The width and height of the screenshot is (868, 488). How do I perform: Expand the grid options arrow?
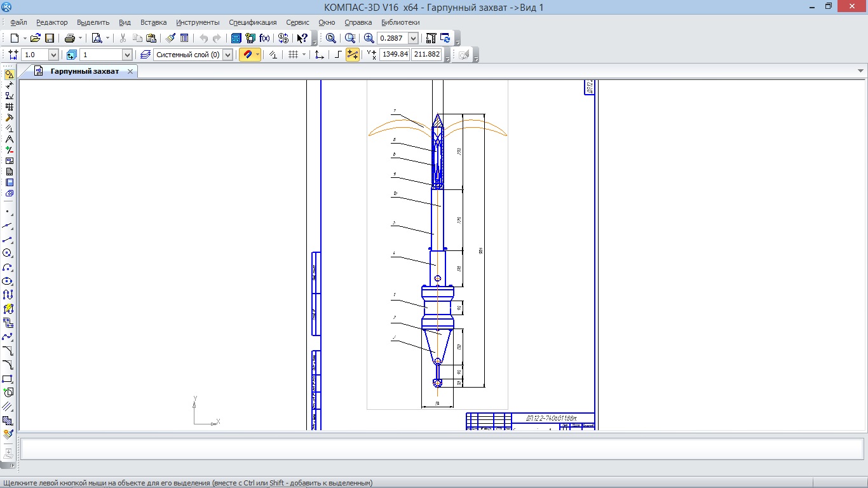pyautogui.click(x=304, y=55)
